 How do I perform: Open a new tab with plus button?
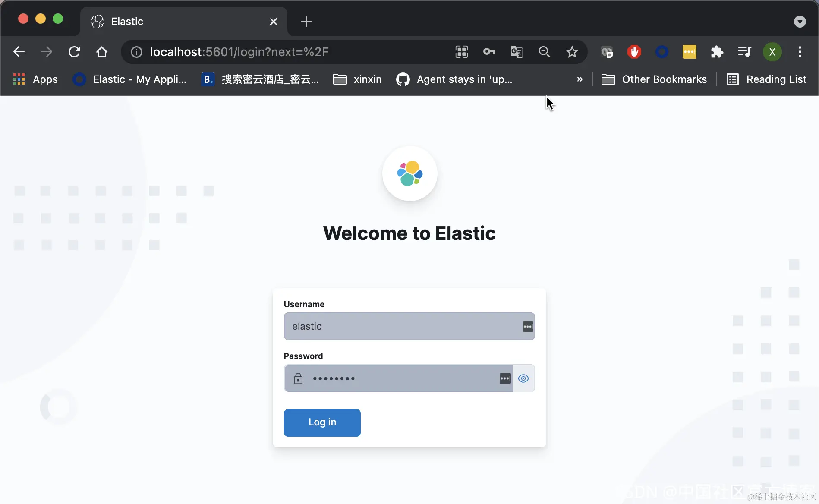(306, 22)
